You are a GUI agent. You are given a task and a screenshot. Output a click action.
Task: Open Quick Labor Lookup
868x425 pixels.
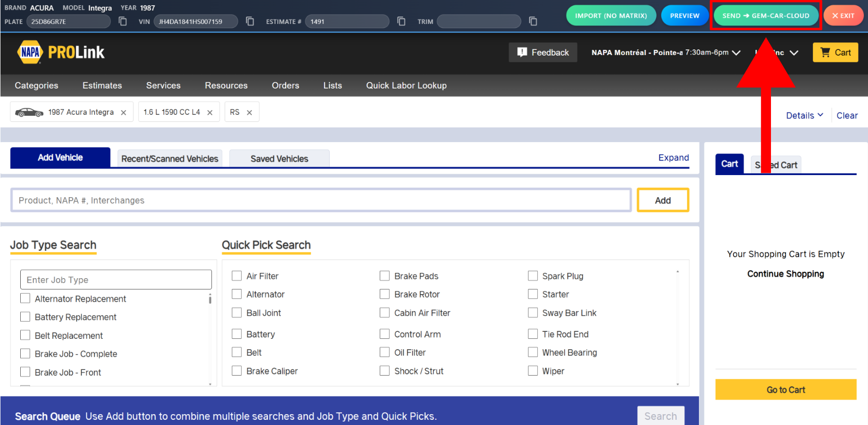(x=406, y=85)
